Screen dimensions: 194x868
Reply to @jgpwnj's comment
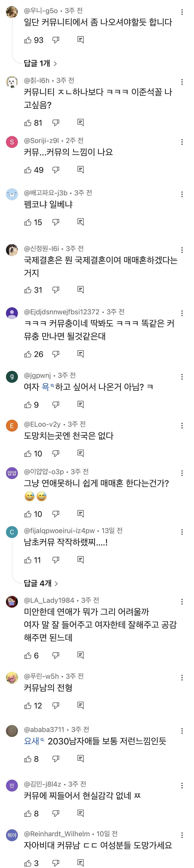tap(81, 404)
